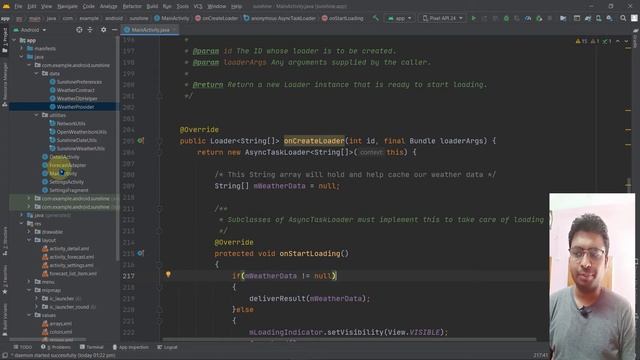Screen dimensions: 640x360
Task: Open the Build menu
Action: [x=152, y=7]
